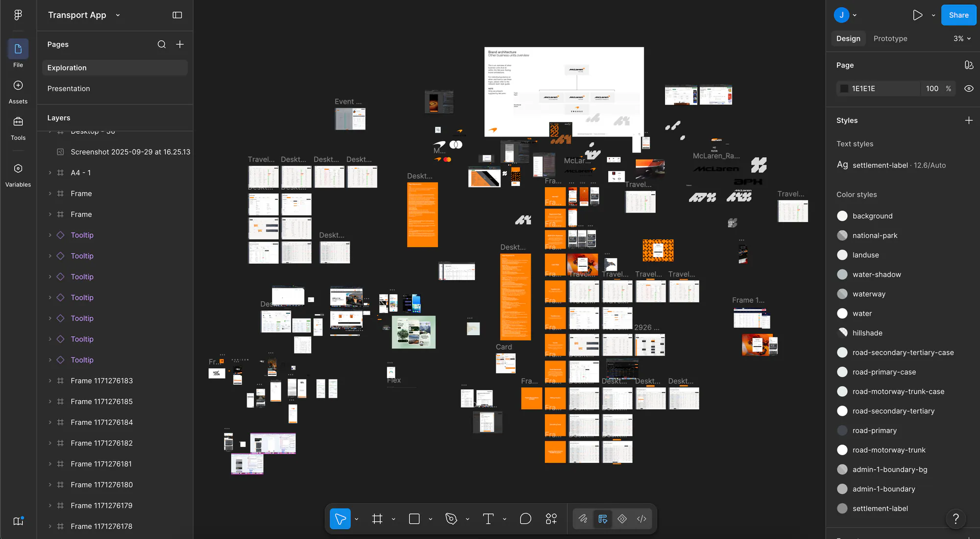Expand Frame 1171276183 layer
The width and height of the screenshot is (980, 539).
click(50, 381)
